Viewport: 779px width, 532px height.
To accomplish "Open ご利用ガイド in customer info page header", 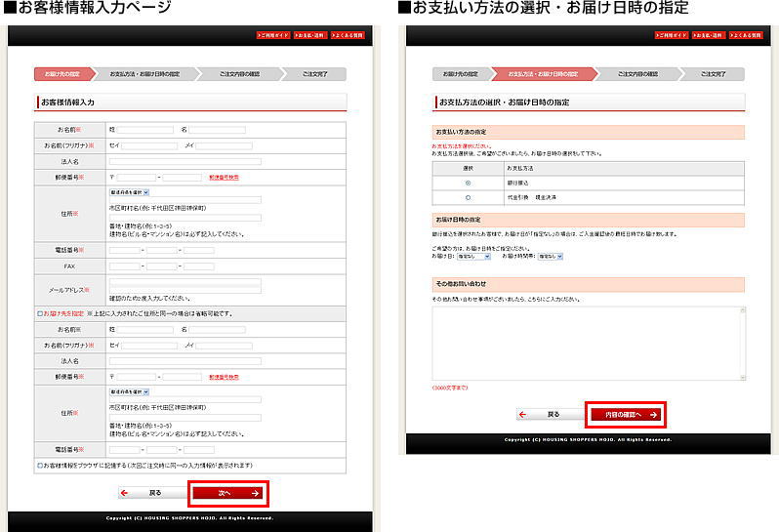I will coord(273,35).
